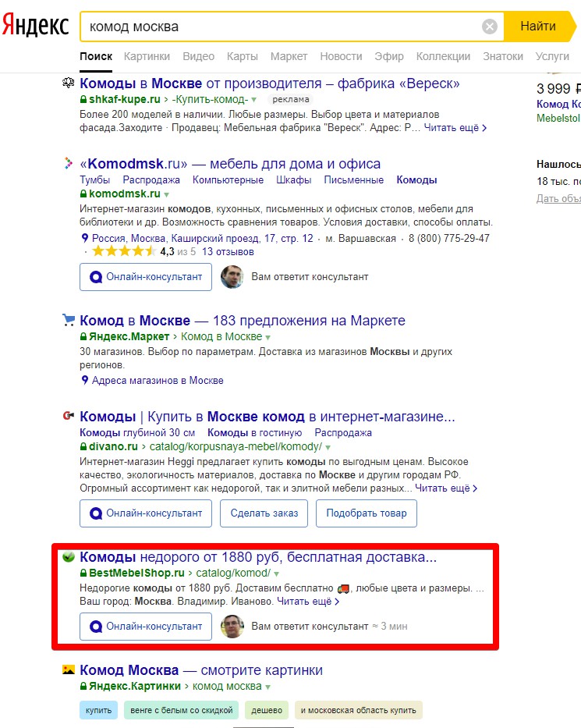Expand Читать ещё in Вереск snippet
Image resolution: width=581 pixels, height=728 pixels.
(x=455, y=128)
